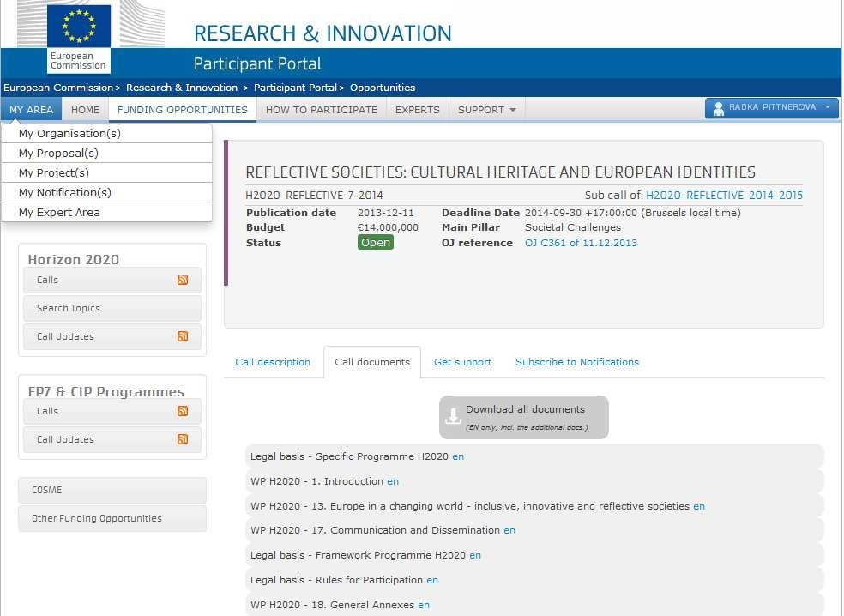844x616 pixels.
Task: Choose My Proposal(s) from the dropdown
Action: pos(106,153)
